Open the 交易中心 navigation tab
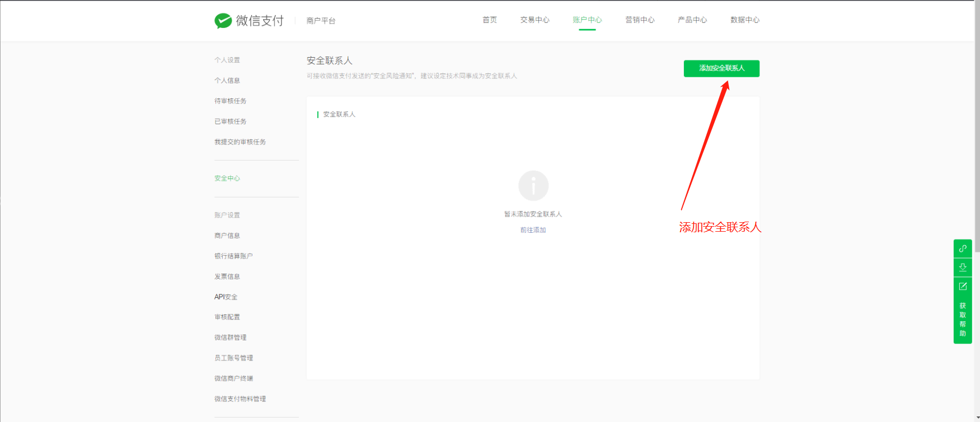This screenshot has height=422, width=980. (534, 20)
